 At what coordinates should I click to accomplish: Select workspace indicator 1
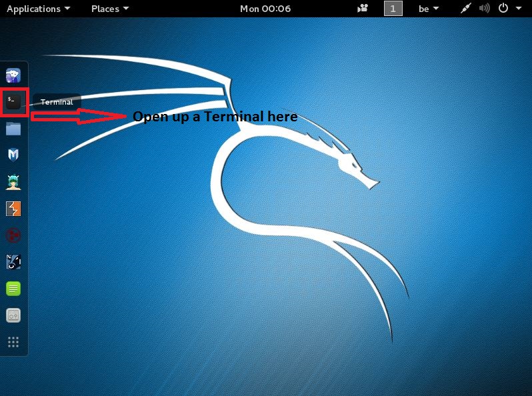point(393,9)
